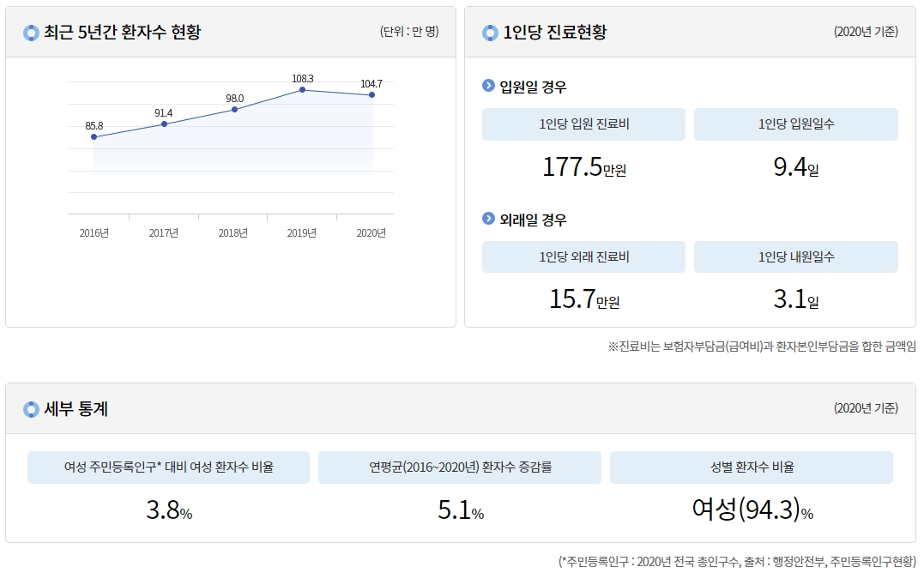
Task: Click the 85.8 value label
Action: [94, 125]
